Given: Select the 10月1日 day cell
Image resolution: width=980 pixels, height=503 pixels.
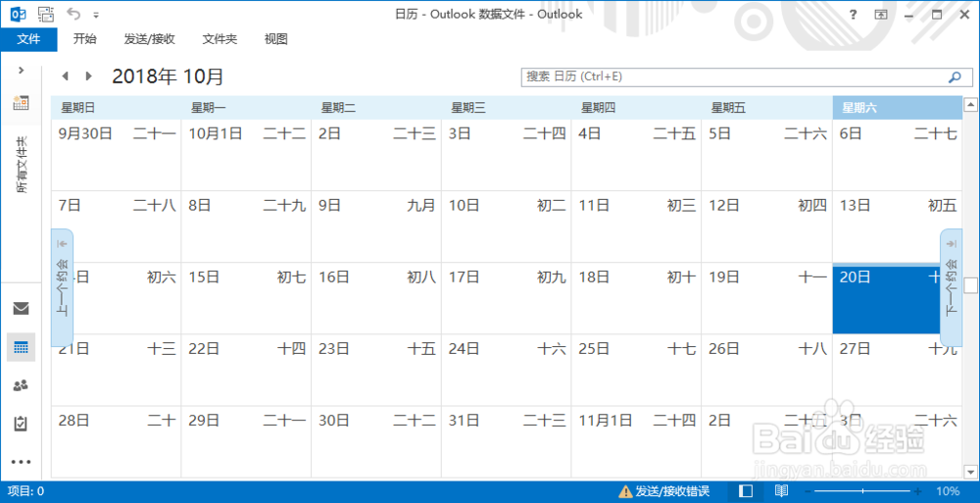Looking at the screenshot, I should [246, 155].
